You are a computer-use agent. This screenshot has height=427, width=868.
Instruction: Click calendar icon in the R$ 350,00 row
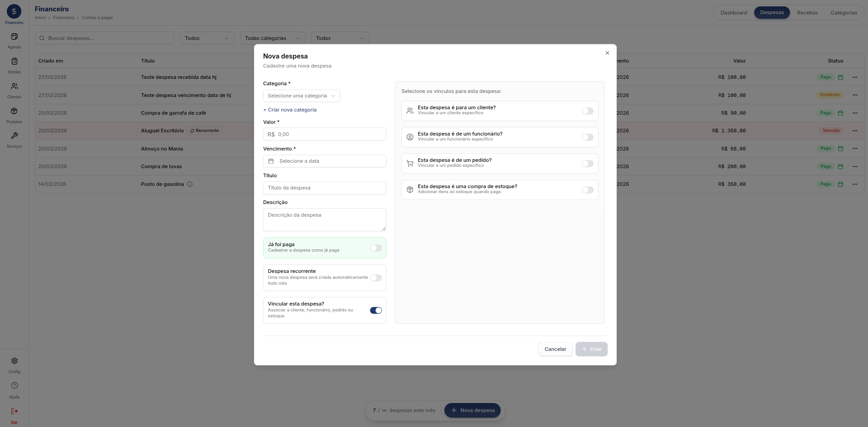[840, 184]
